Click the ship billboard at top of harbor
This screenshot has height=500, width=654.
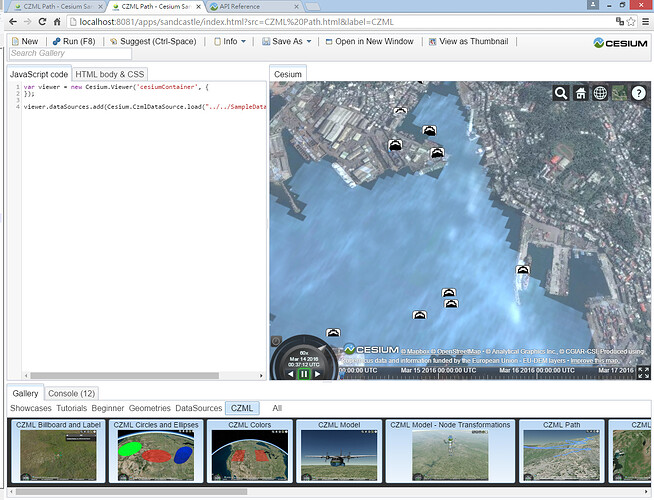tap(400, 111)
